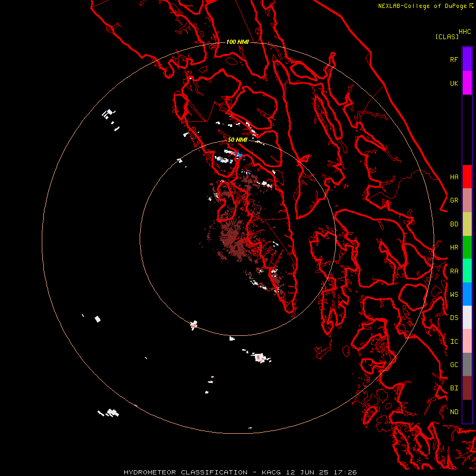The image size is (476, 476).
Task: Click the 'HYDROMETEOR CLASSIFICATION' title text
Action: [186, 472]
